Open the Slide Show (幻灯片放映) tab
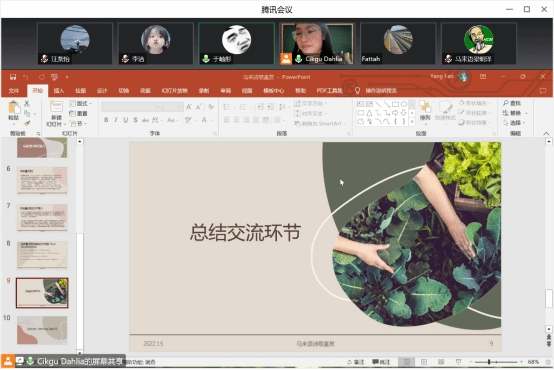554x370 pixels. [175, 91]
